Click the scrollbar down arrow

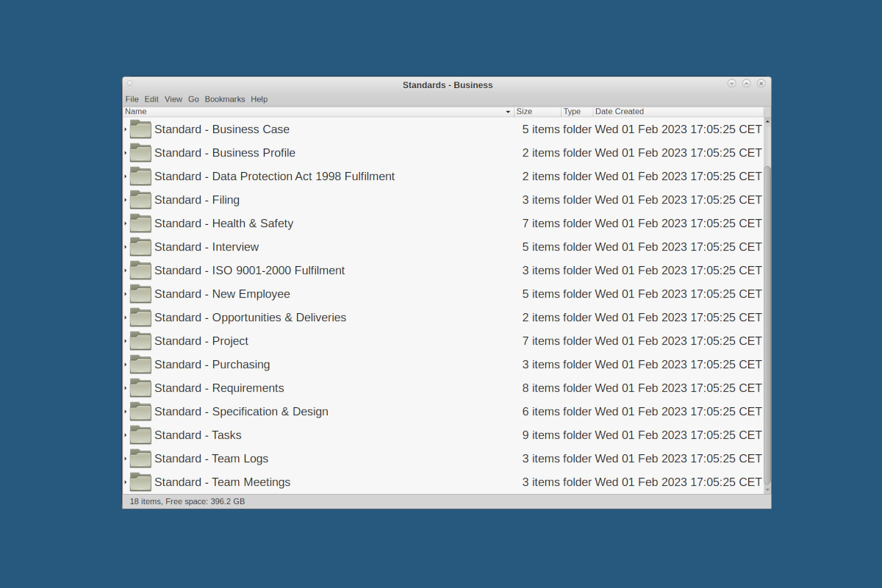(x=767, y=490)
